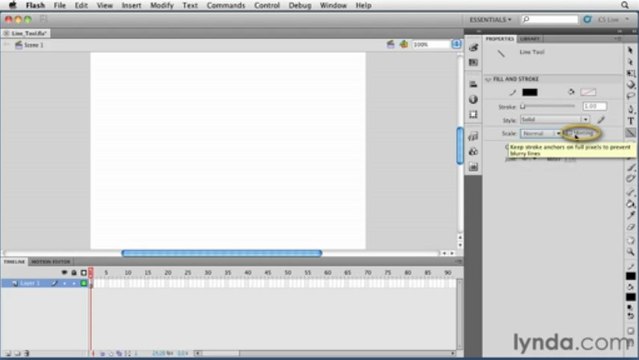Viewport: 639px width, 360px height.
Task: Click the Swap Colors icon in Tools panel
Action: [x=630, y=316]
